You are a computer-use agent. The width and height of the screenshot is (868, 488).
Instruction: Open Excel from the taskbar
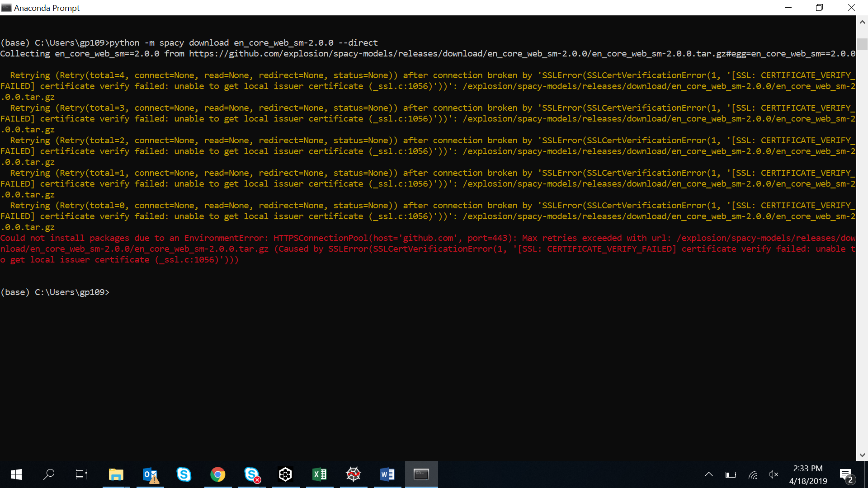(x=320, y=474)
